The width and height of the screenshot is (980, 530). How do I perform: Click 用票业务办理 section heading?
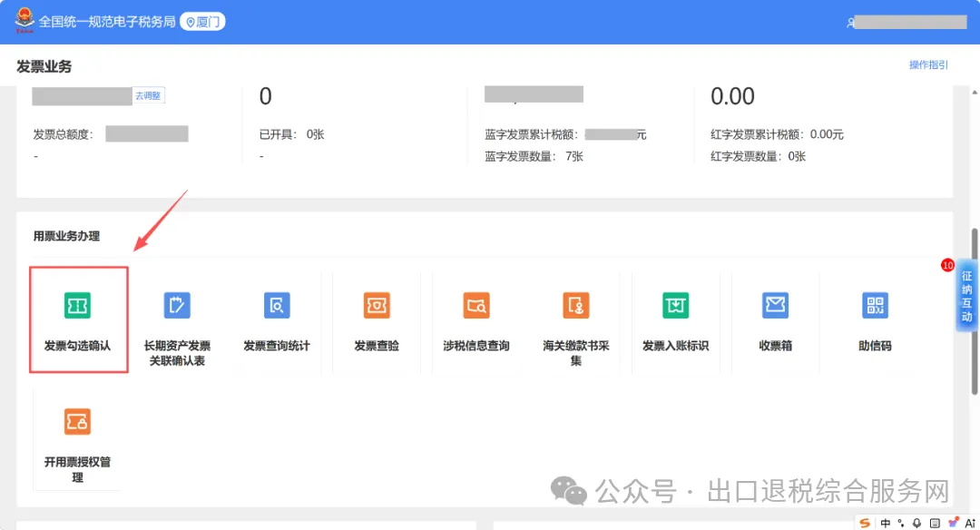coord(66,236)
